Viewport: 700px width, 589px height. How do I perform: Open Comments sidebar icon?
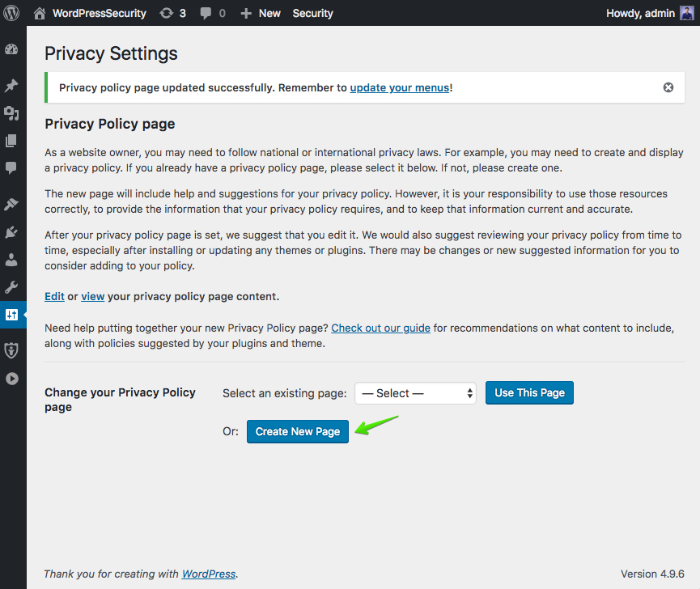(x=11, y=167)
